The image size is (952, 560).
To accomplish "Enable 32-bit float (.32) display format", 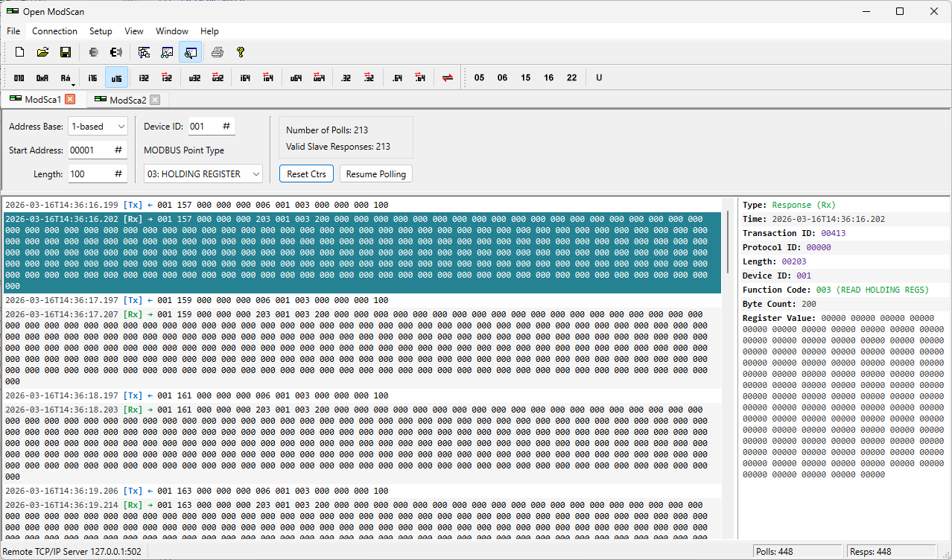I will coord(345,77).
